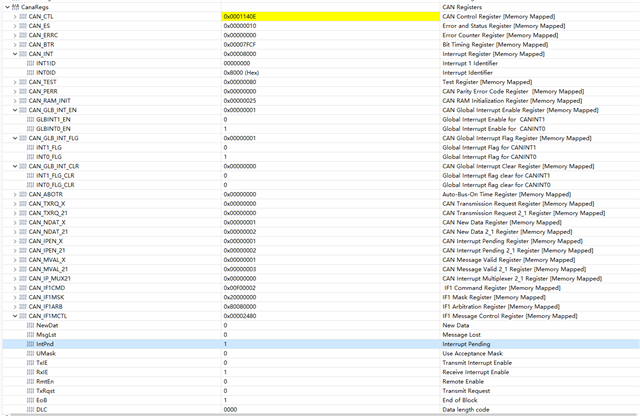Select the INT0_FLG_CLR bit field row
Viewport: 640px width, 416px height.
(x=321, y=185)
